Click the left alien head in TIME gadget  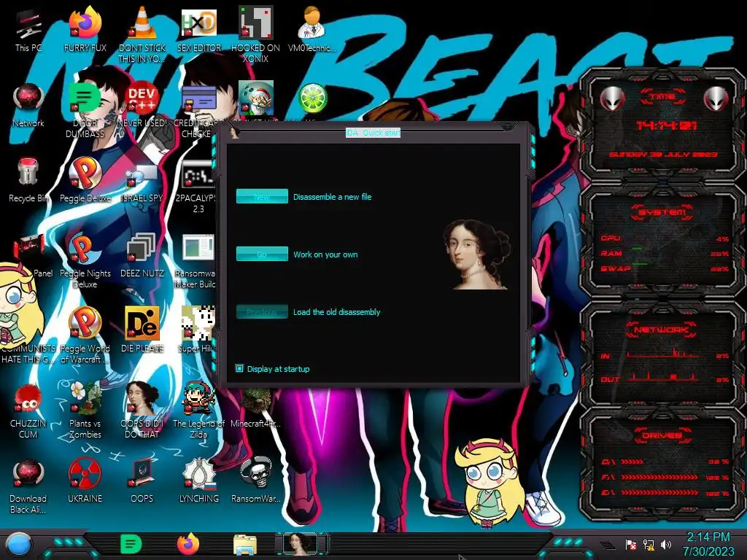[612, 99]
